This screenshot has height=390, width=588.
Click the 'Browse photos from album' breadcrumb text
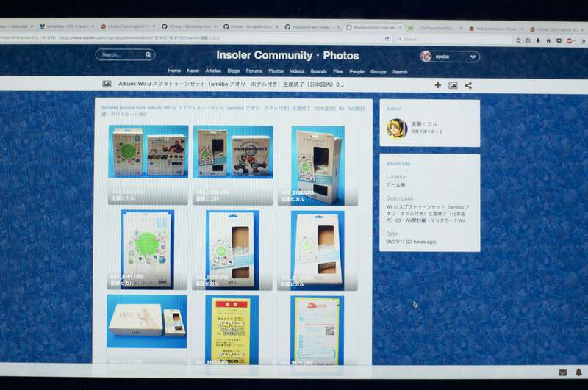(233, 111)
